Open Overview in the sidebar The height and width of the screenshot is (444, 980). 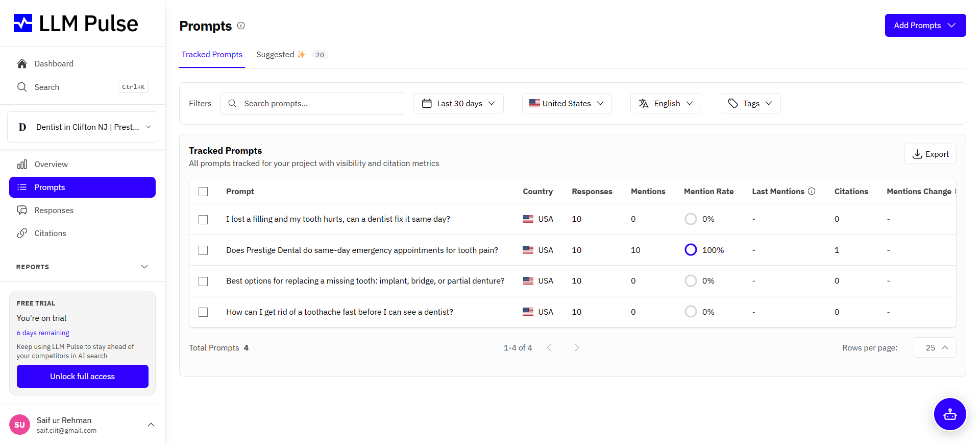(x=51, y=164)
